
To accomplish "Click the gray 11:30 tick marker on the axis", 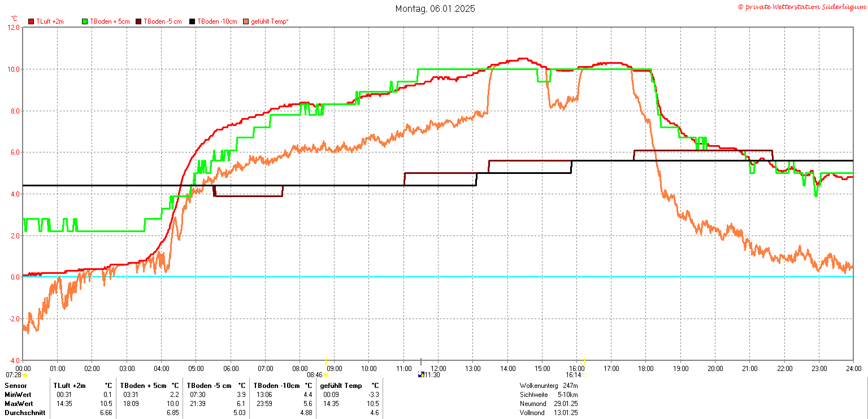I will click(420, 361).
